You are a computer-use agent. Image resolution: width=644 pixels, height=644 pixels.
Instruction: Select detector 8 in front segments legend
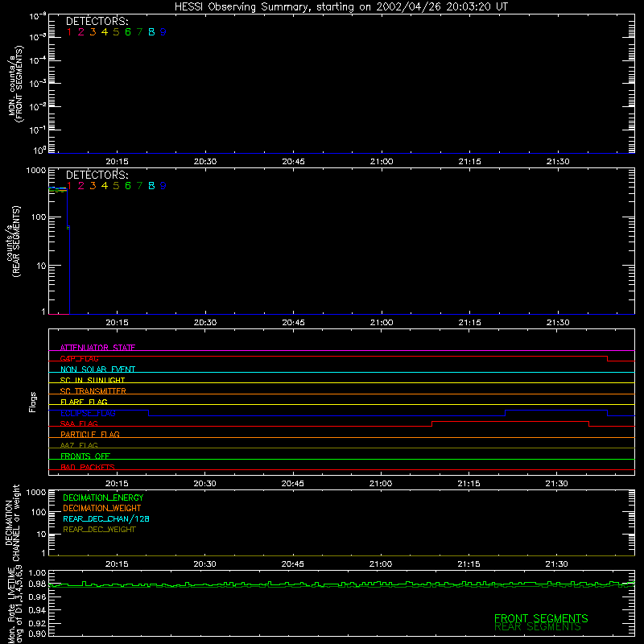pos(151,32)
